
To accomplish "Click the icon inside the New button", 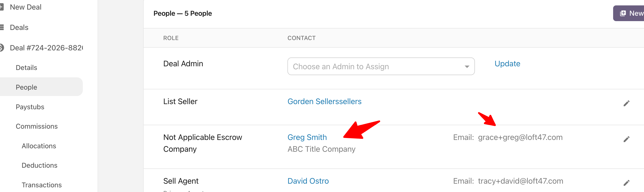I will coord(623,13).
